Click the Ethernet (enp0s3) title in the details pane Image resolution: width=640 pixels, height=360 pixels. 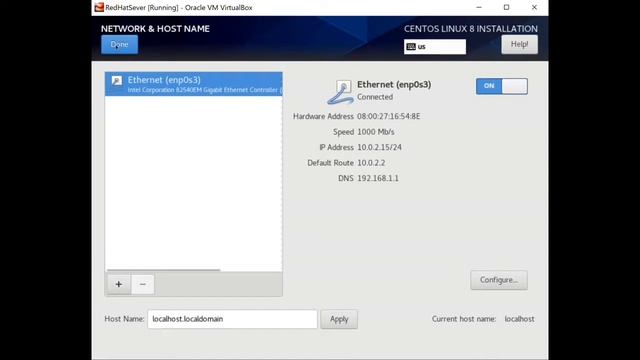coord(394,84)
